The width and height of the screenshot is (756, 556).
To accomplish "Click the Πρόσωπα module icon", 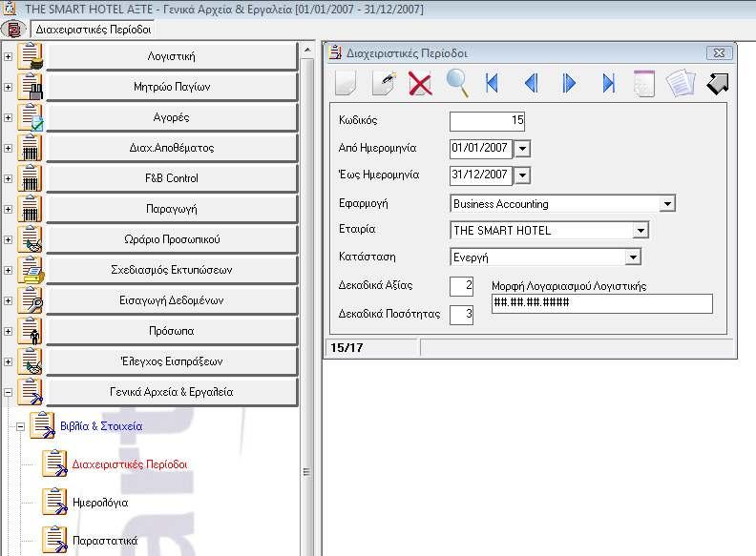I will pyautogui.click(x=30, y=331).
